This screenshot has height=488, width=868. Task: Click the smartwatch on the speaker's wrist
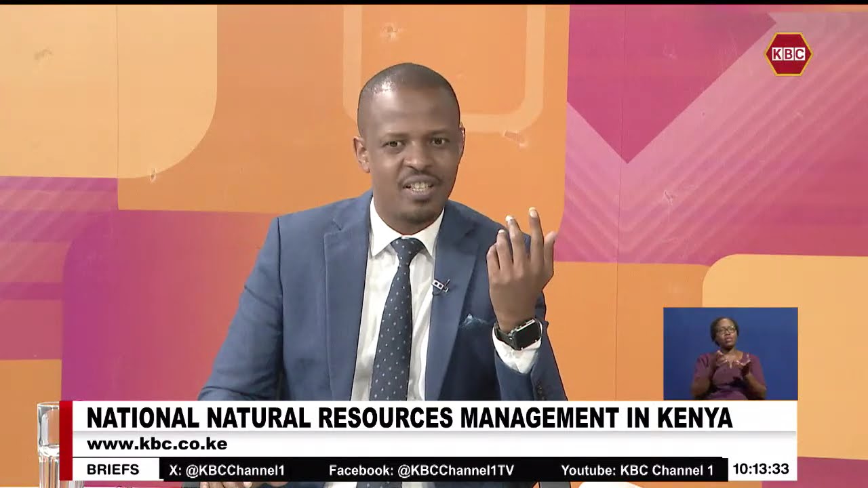519,333
